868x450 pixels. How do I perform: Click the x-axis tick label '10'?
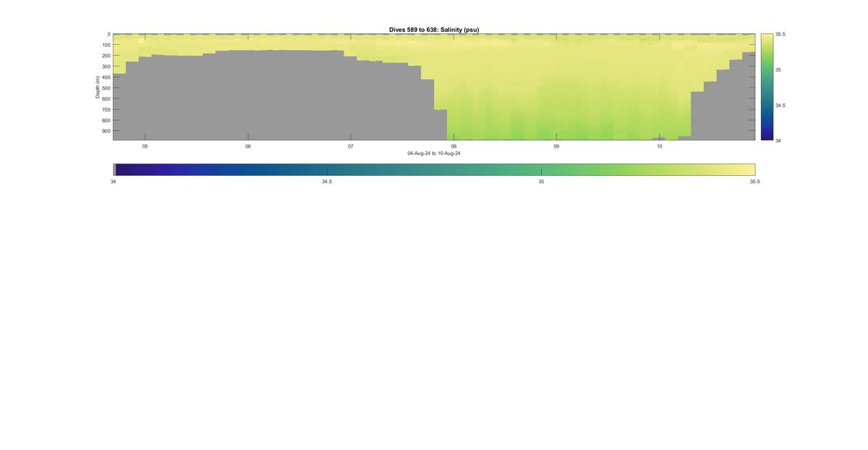660,146
